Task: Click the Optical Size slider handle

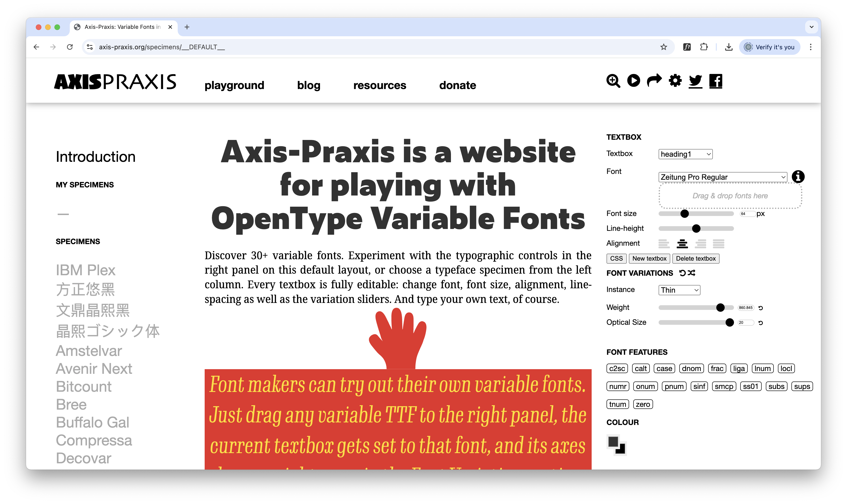Action: [x=730, y=323]
